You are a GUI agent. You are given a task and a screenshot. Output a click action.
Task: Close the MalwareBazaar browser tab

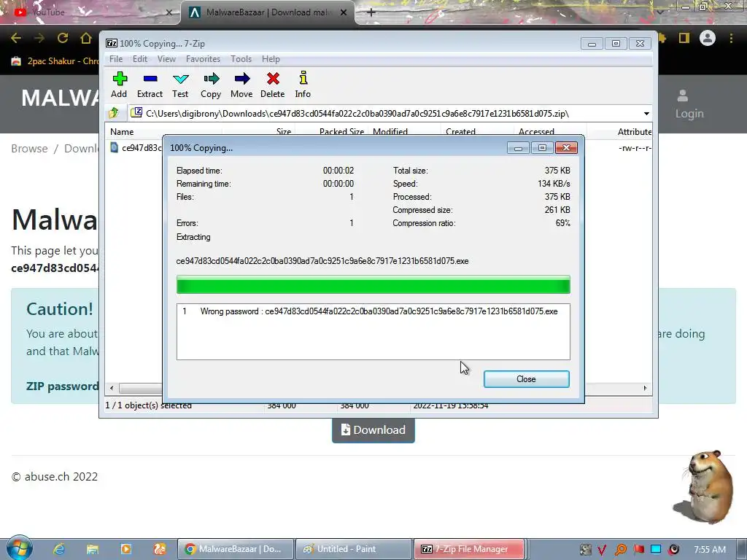point(344,12)
